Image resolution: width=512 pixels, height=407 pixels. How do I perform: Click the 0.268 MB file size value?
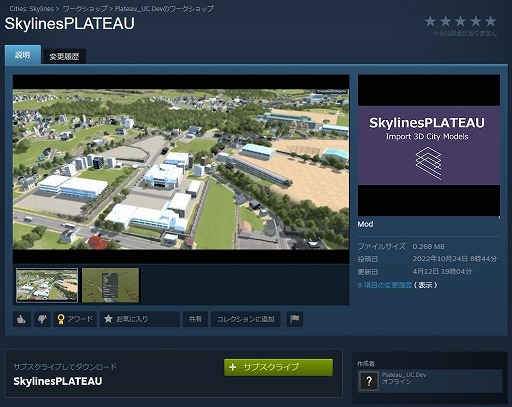pos(428,247)
